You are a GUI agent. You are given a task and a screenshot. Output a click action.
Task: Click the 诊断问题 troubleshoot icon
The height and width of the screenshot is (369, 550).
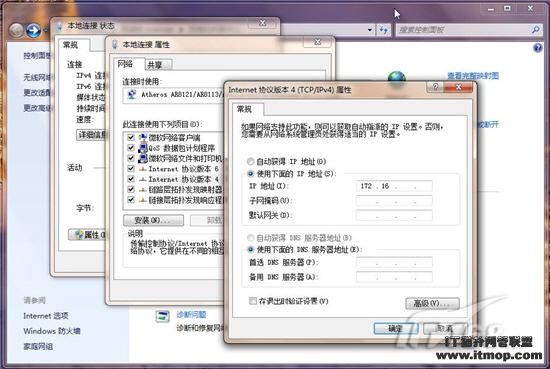162,316
